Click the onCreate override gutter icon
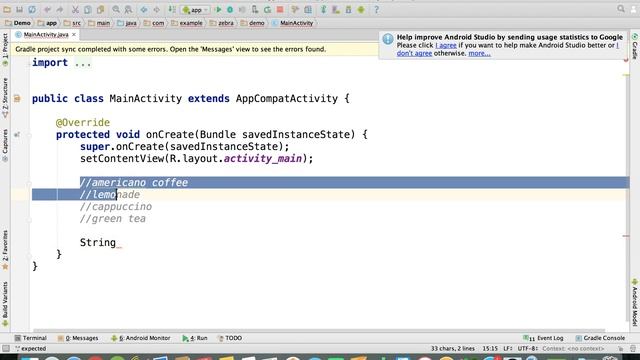This screenshot has width=640, height=360. tap(17, 134)
